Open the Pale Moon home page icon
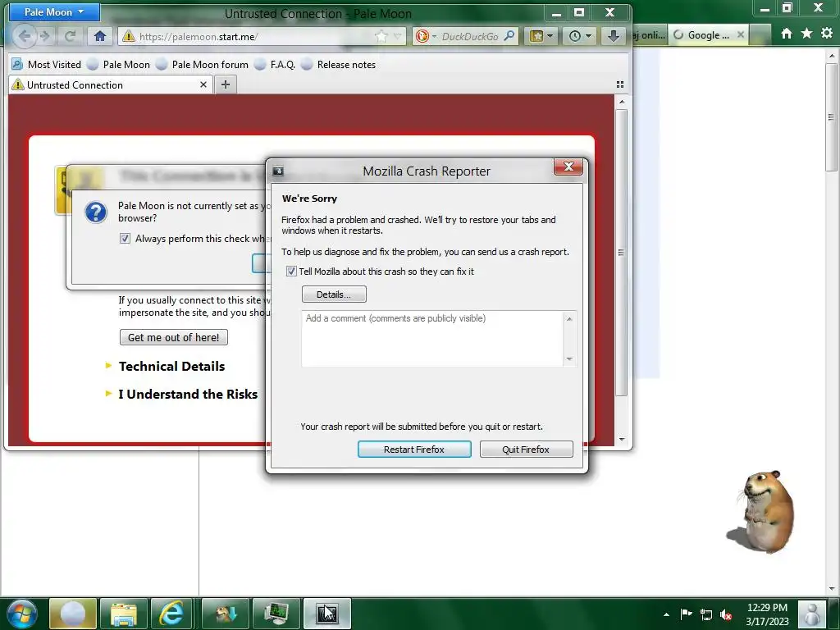840x630 pixels. pyautogui.click(x=99, y=36)
